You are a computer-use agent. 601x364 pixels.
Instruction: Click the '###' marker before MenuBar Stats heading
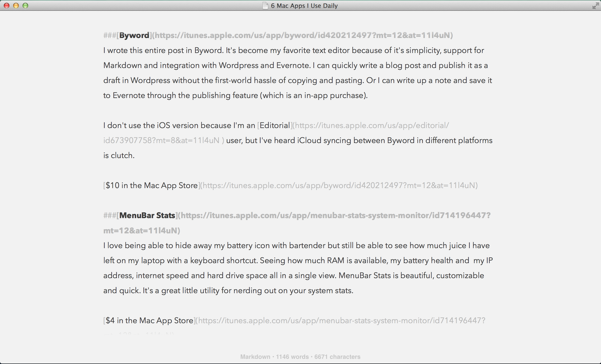click(110, 216)
